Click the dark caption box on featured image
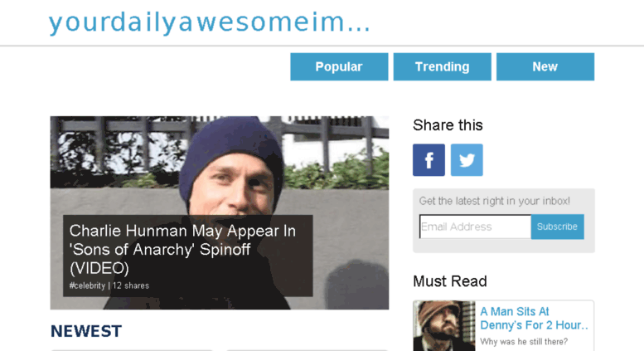 (x=187, y=256)
